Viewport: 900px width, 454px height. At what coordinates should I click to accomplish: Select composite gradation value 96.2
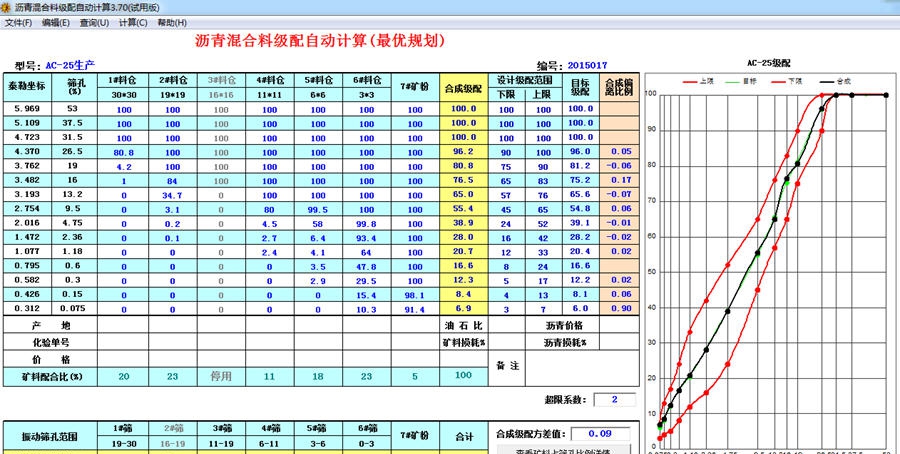[464, 152]
